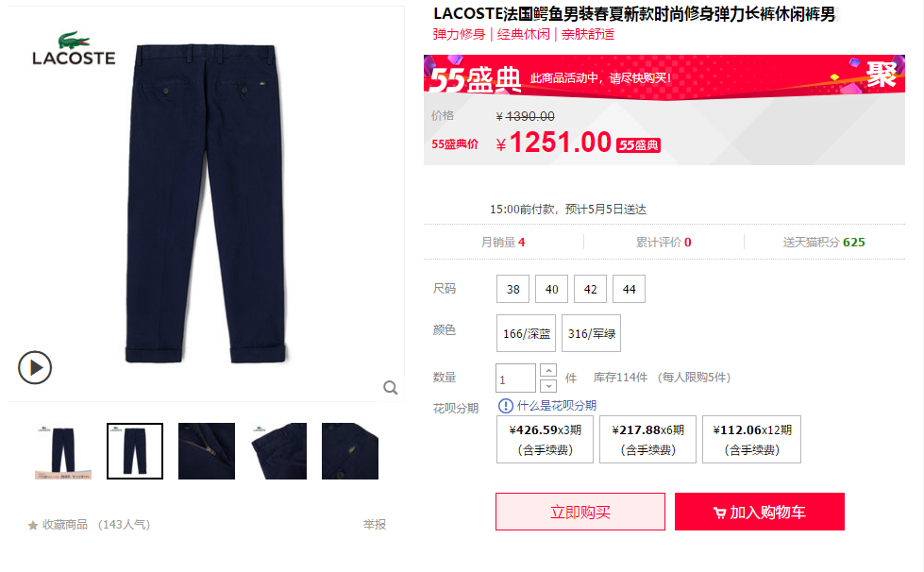Click the quantity input field
Screen dimensions: 924x572
click(x=515, y=379)
